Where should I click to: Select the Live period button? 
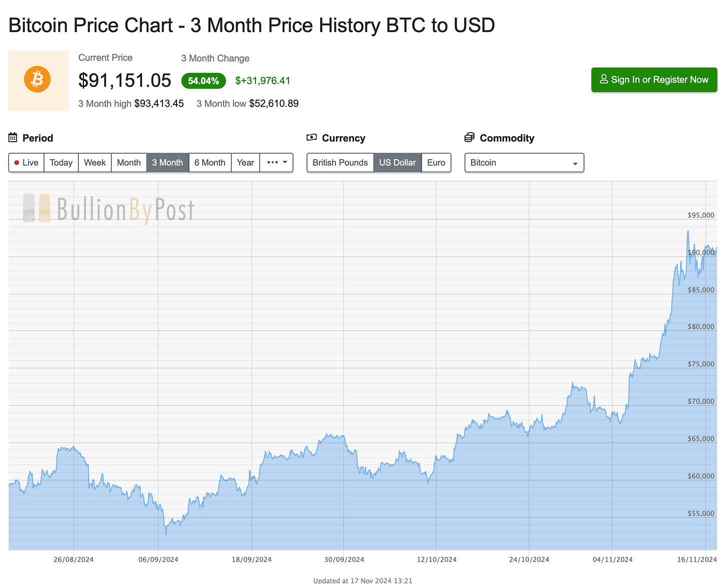click(x=26, y=163)
